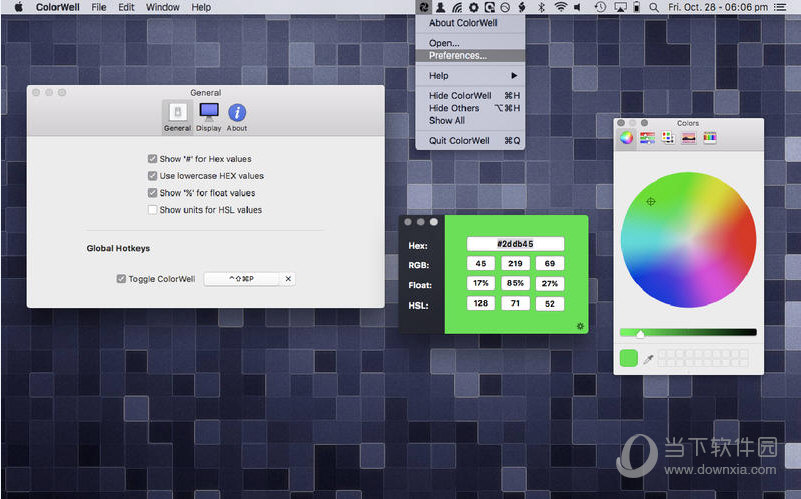Image resolution: width=801 pixels, height=499 pixels.
Task: Toggle Show '#' for Hex values
Action: [x=152, y=159]
